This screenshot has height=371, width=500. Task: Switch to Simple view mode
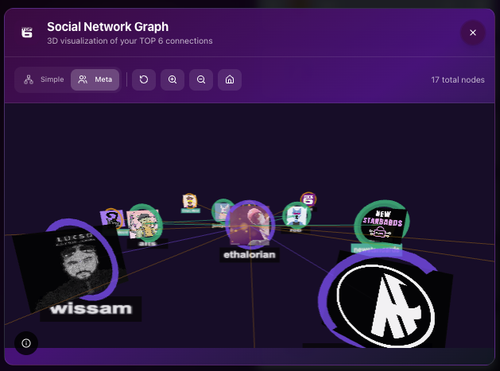[44, 80]
